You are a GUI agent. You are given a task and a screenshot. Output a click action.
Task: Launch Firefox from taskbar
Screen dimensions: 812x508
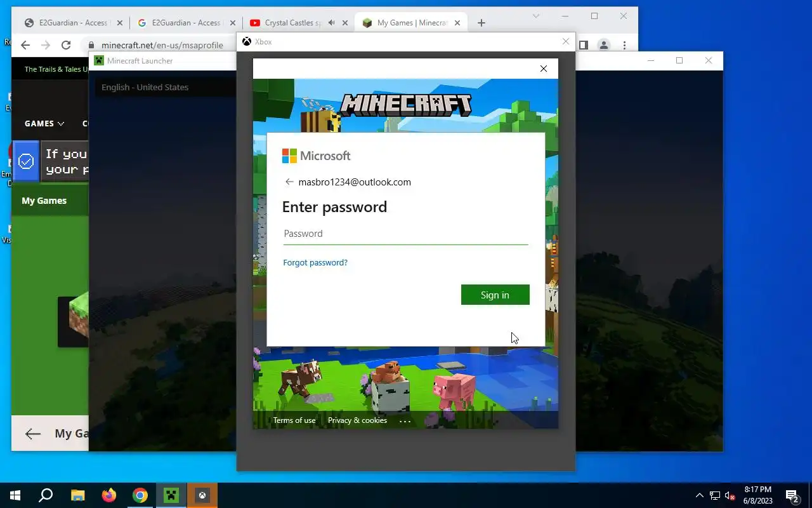point(109,495)
